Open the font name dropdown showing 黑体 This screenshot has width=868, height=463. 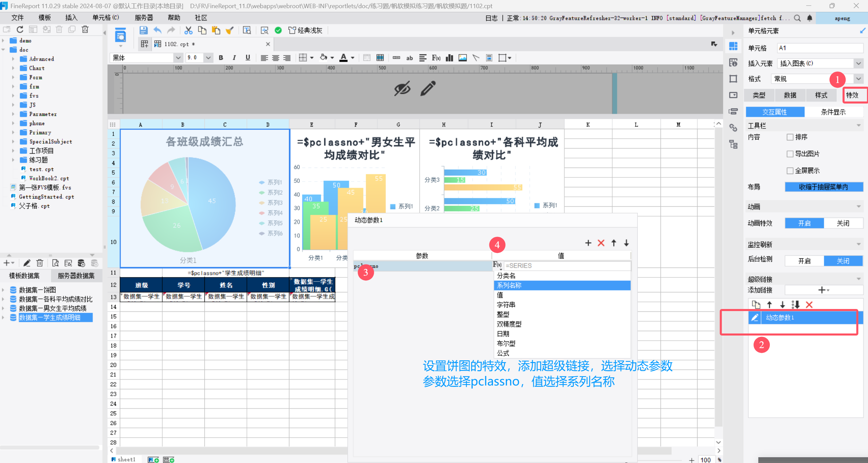click(x=178, y=58)
